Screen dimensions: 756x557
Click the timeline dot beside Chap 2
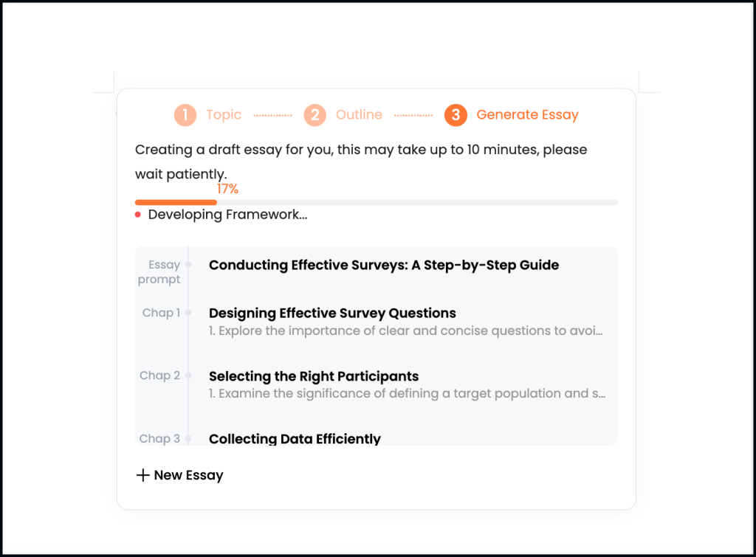188,375
